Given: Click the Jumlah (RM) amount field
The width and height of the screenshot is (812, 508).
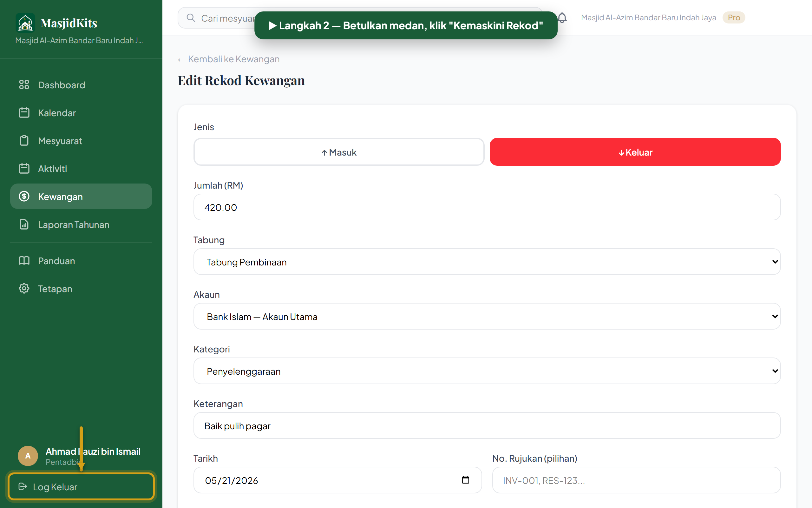Looking at the screenshot, I should tap(487, 207).
